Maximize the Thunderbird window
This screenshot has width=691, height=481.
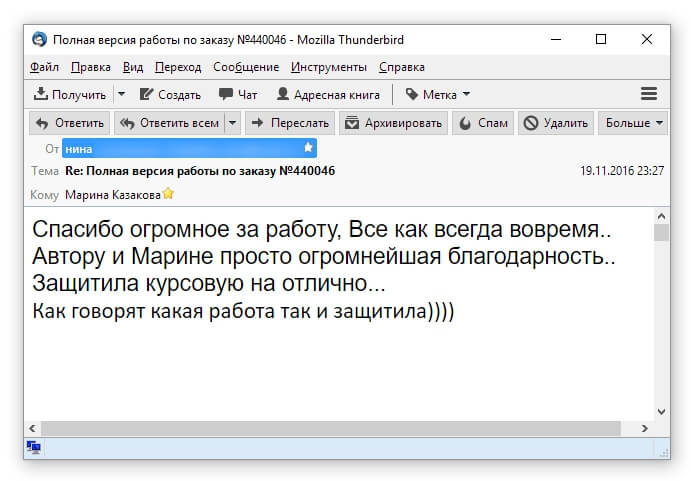click(601, 39)
